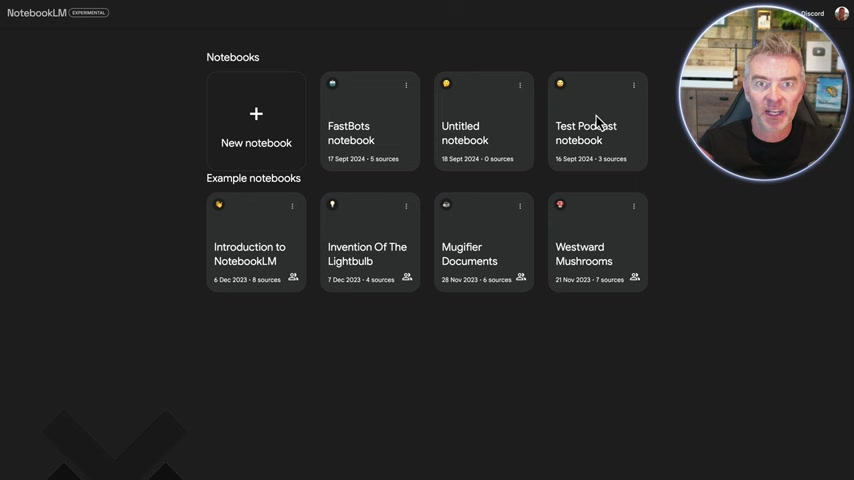
Task: Click the Notebooks section heading
Action: [233, 57]
